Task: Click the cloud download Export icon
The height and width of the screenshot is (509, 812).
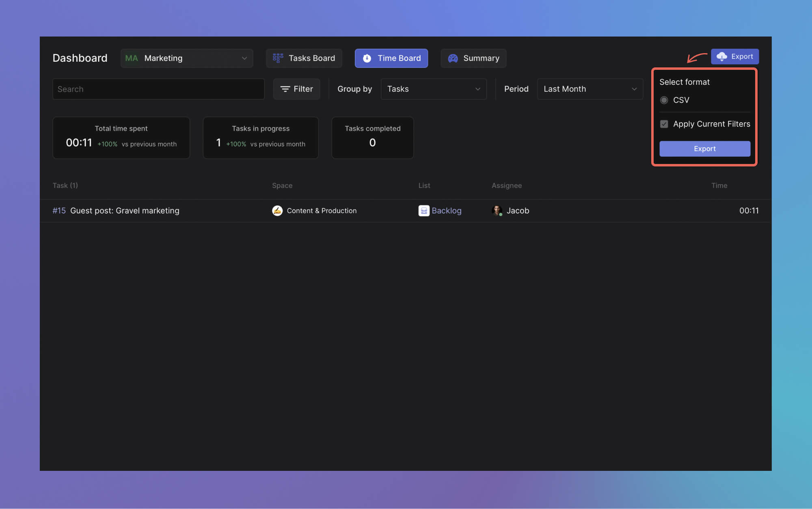Action: pos(721,56)
